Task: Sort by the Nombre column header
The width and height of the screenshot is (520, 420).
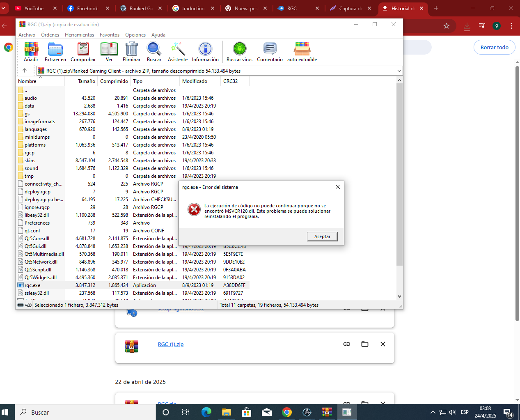Action: (40, 81)
